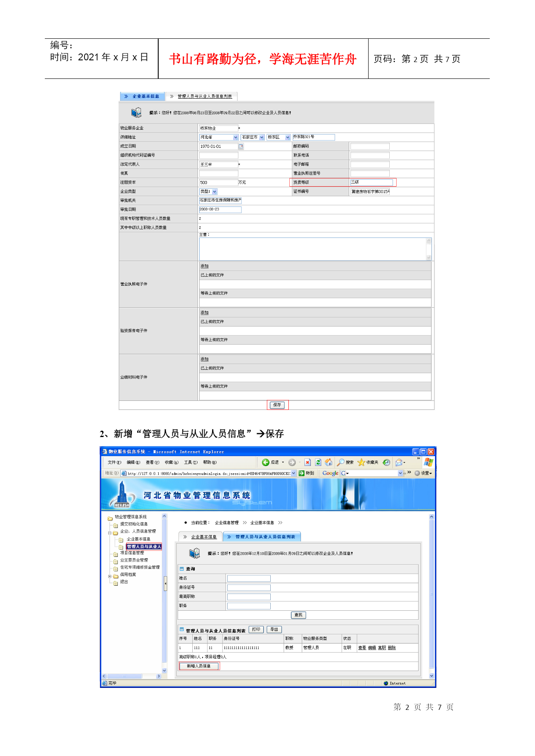Click the 保存 save button
535x756 pixels.
[x=277, y=405]
